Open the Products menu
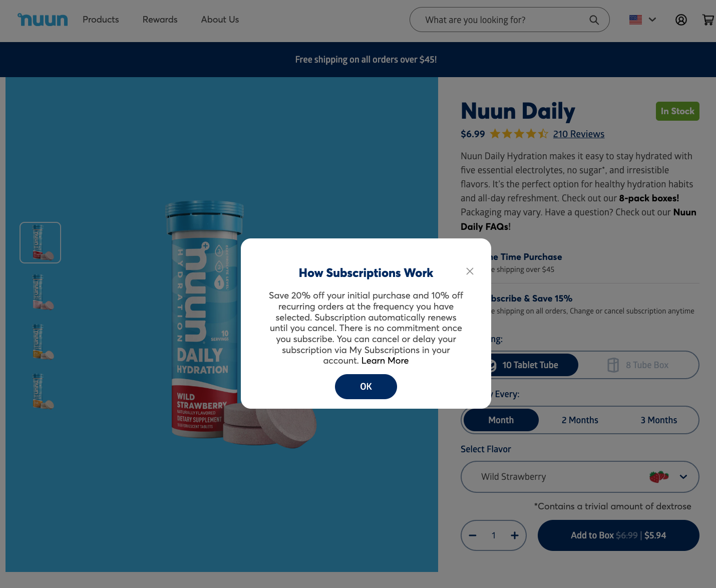 [101, 20]
